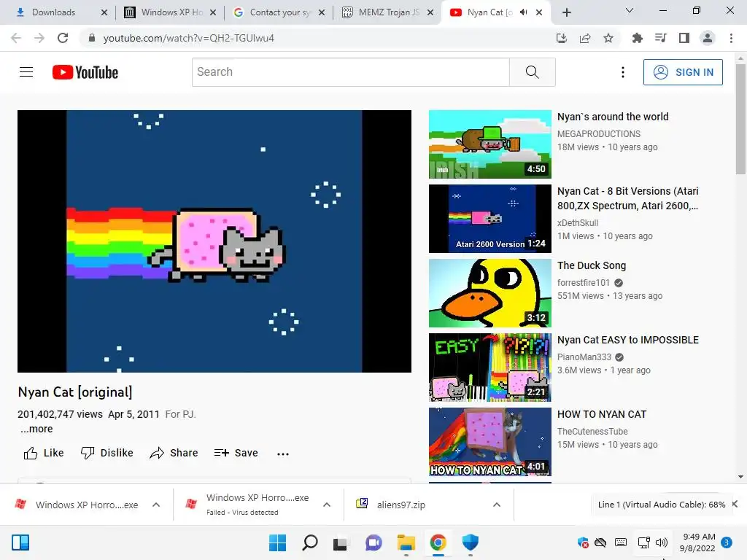The width and height of the screenshot is (747, 560).
Task: Open the Extensions puzzle icon
Action: pyautogui.click(x=637, y=38)
